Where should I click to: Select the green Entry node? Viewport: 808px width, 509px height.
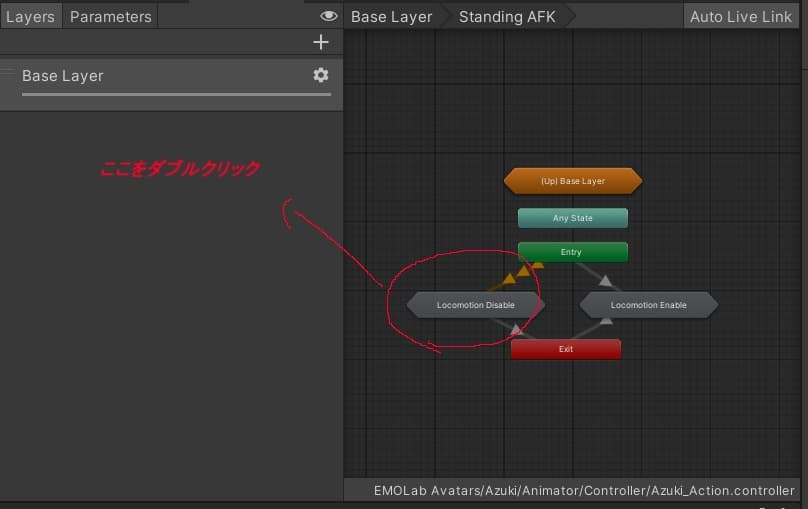point(572,252)
